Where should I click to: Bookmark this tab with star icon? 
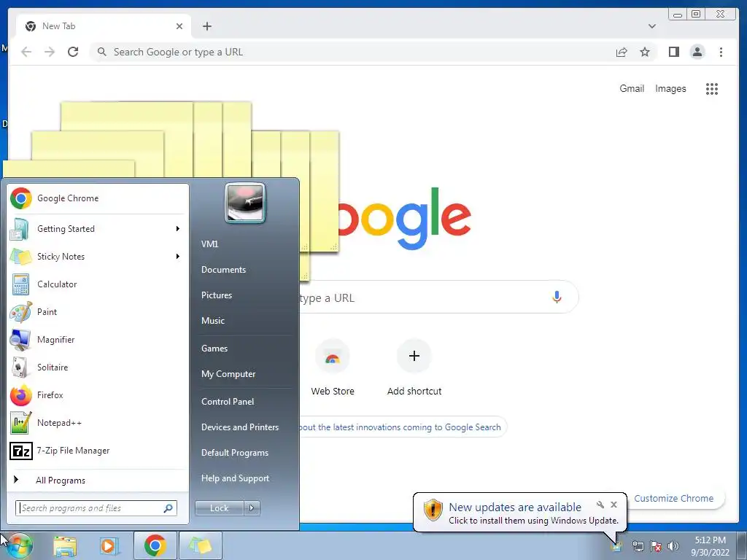(x=645, y=52)
